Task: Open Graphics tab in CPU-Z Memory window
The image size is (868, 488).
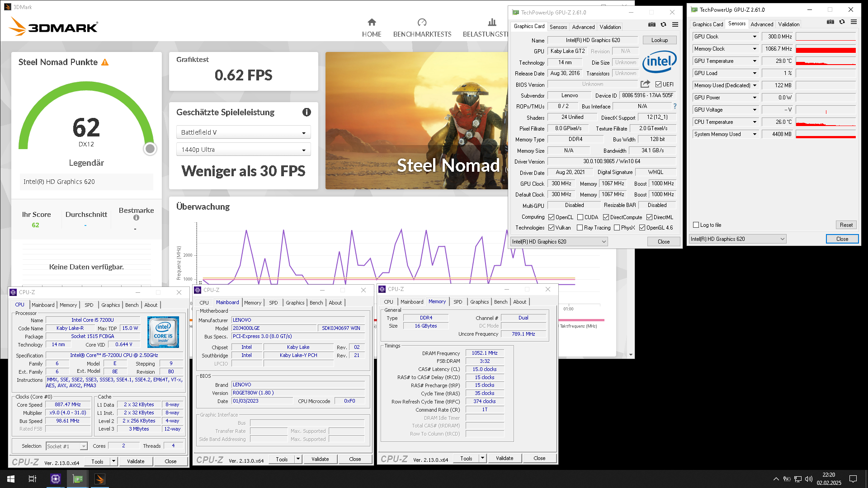Action: pyautogui.click(x=479, y=302)
